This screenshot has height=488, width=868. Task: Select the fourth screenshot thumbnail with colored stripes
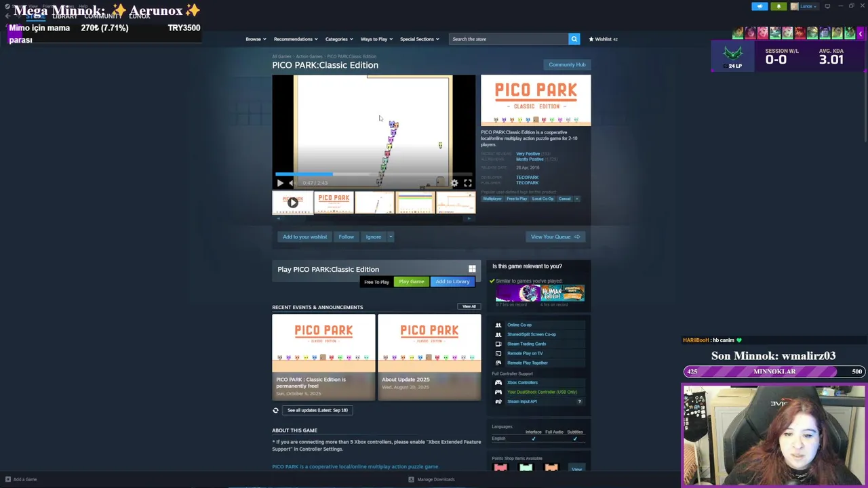[x=414, y=203]
